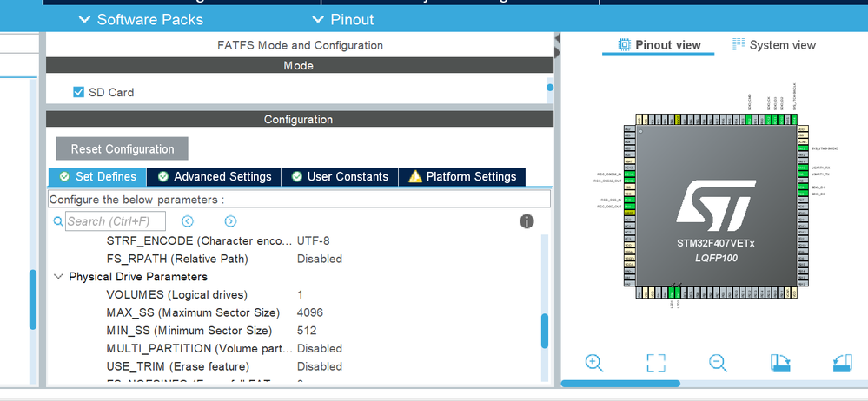Go to previous search result arrow
868x401 pixels.
(187, 221)
